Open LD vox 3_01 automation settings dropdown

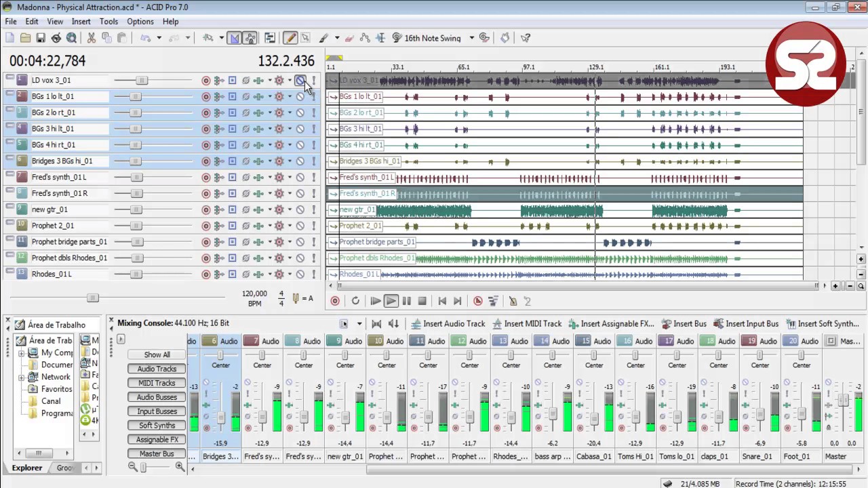click(290, 81)
